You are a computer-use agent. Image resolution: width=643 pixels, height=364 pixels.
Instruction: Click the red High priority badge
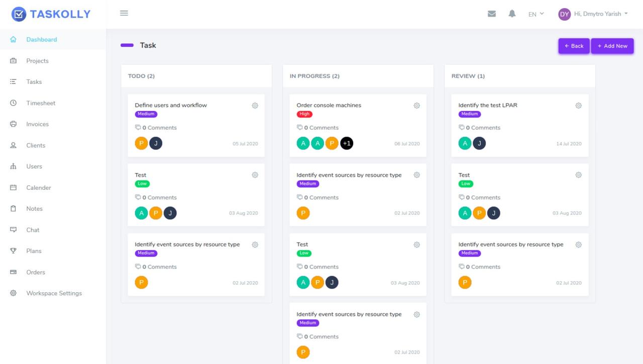pos(304,114)
